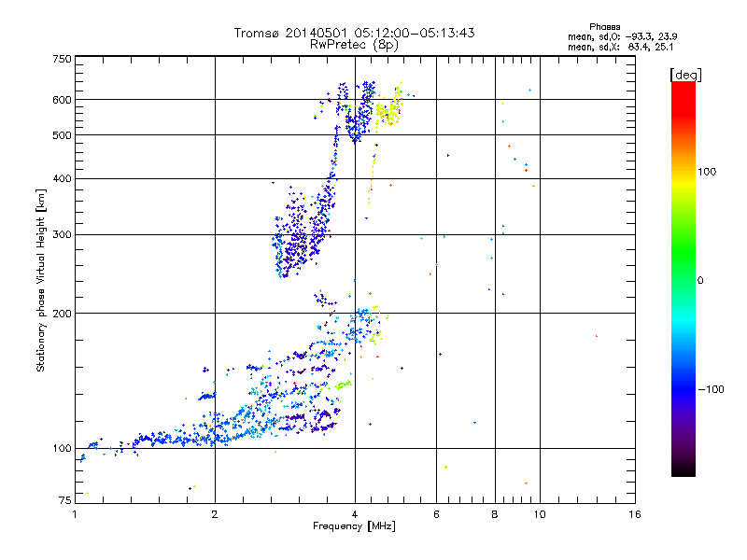Image resolution: width=747 pixels, height=560 pixels.
Task: Click the y-axis tick label '750'
Action: click(62, 59)
